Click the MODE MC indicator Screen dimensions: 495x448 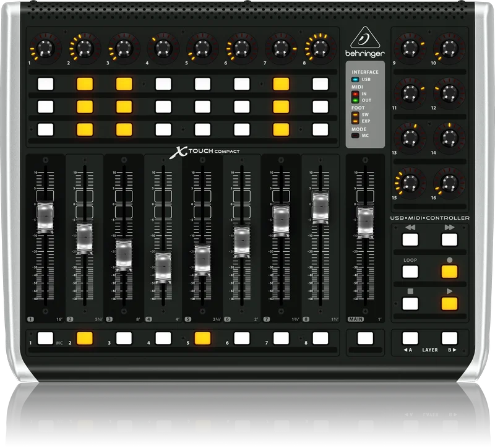pos(355,136)
